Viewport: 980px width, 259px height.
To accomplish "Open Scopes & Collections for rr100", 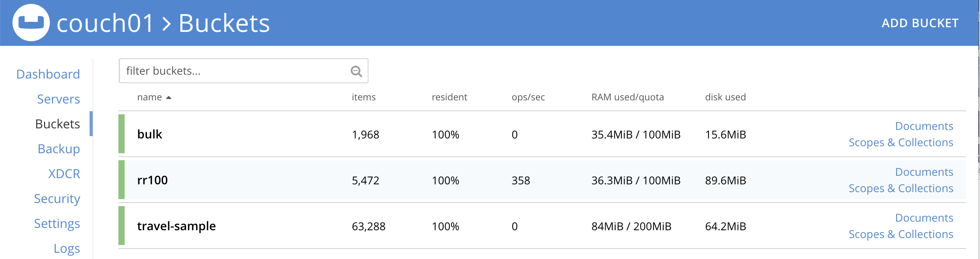I will 901,188.
